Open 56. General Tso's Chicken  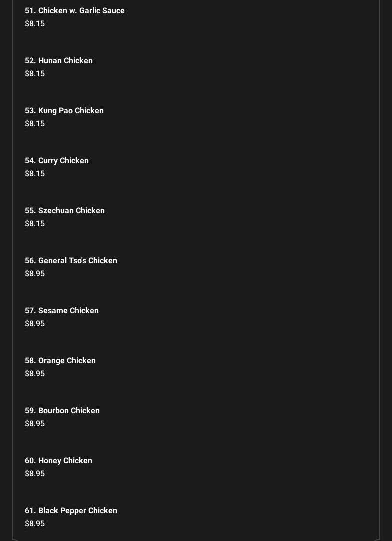(71, 261)
